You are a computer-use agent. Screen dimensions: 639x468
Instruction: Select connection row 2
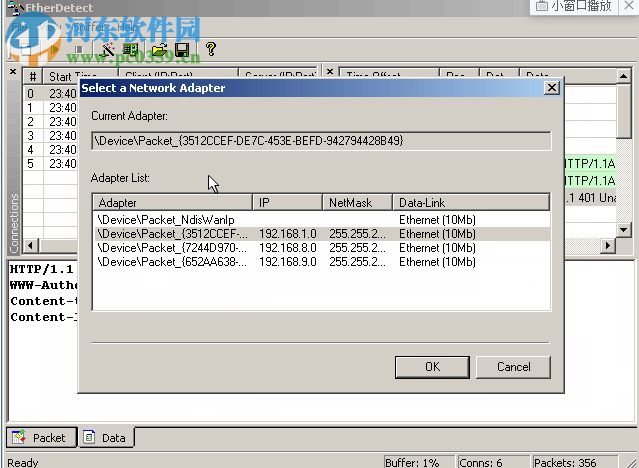point(51,121)
